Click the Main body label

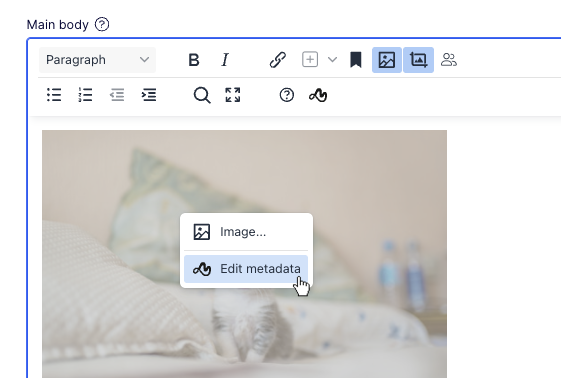coord(58,25)
